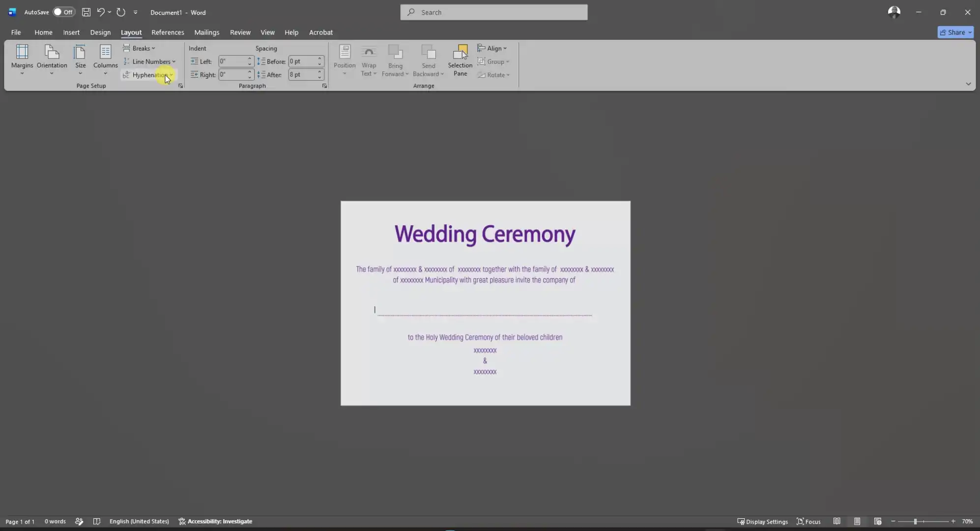980x531 pixels.
Task: Click the Wedding Ceremony heading
Action: 485,235
